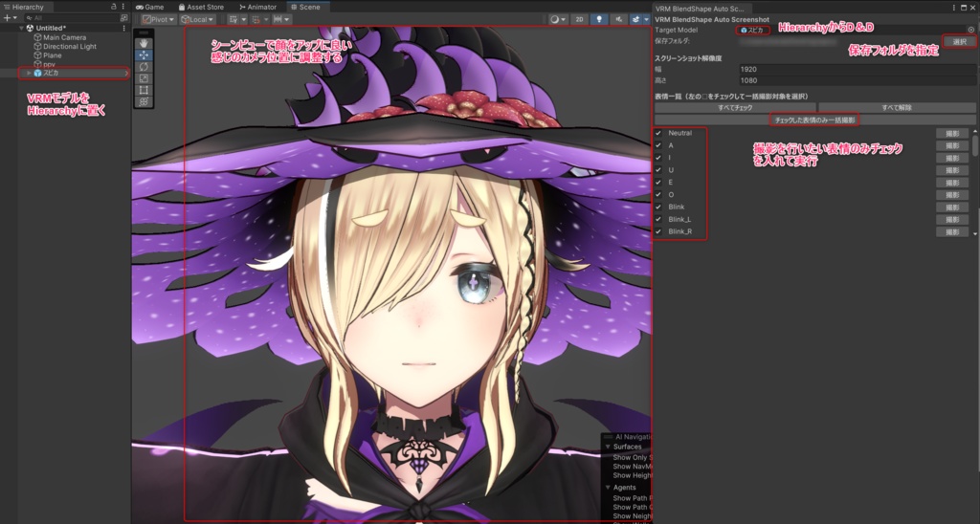Select the Rect transform tool
The width and height of the screenshot is (980, 524).
point(144,90)
